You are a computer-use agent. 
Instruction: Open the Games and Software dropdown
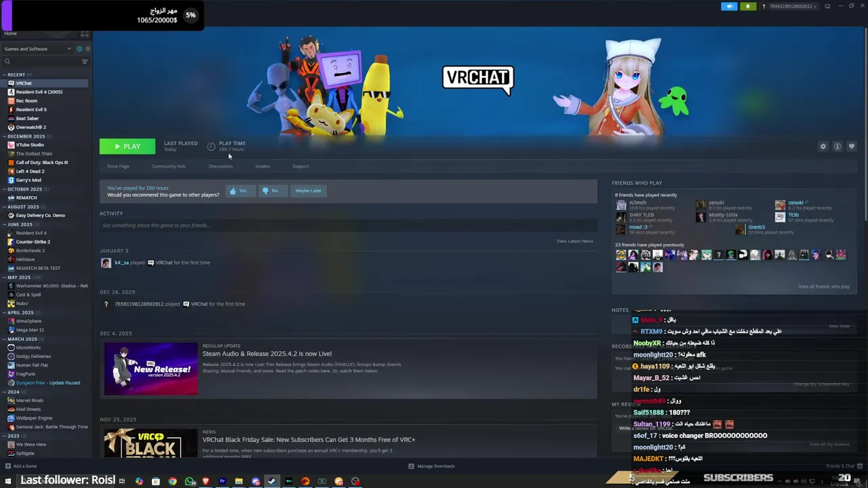pos(38,49)
